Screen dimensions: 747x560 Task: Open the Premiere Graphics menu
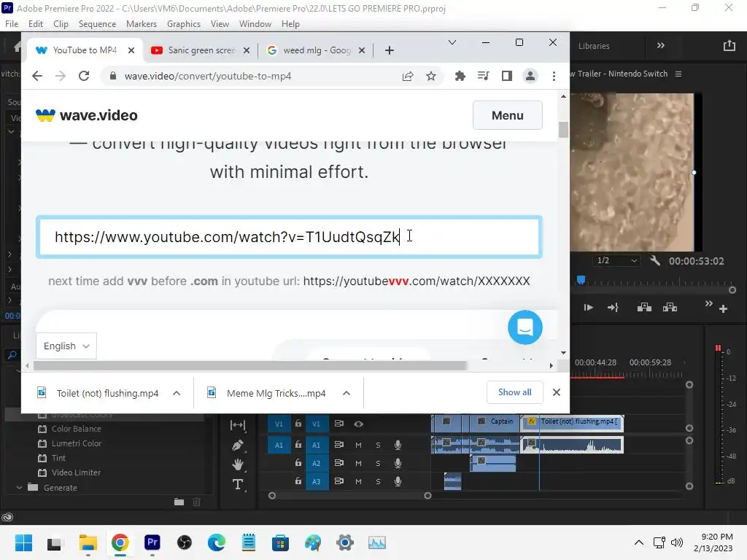[x=184, y=24]
